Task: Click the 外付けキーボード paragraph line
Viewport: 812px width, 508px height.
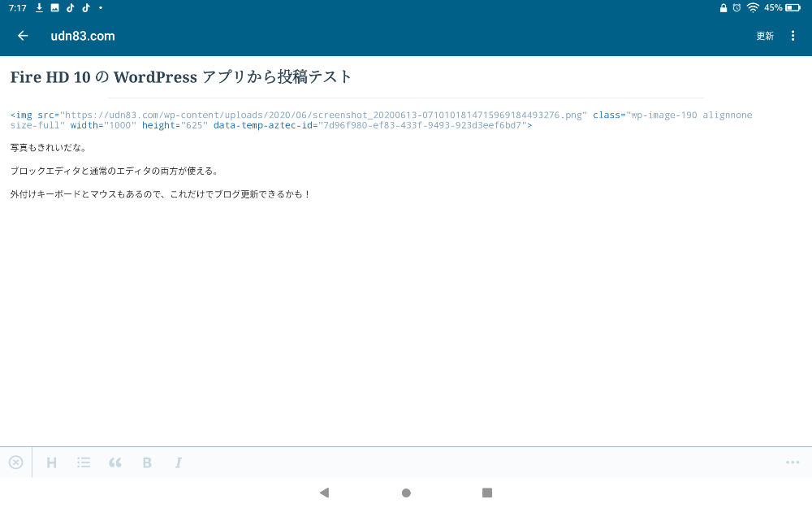Action: click(160, 194)
